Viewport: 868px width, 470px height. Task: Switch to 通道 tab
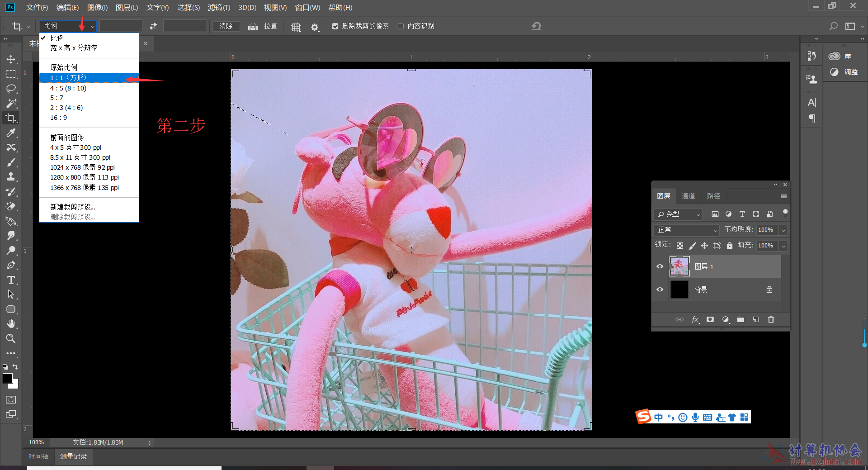tap(688, 196)
